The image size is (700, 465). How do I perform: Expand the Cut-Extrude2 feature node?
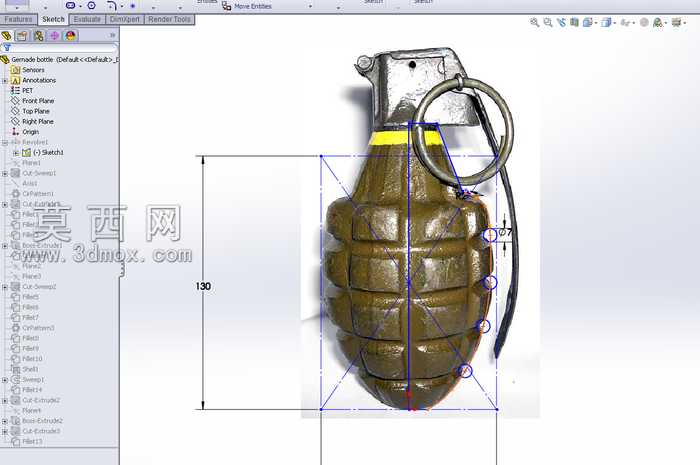coord(5,400)
